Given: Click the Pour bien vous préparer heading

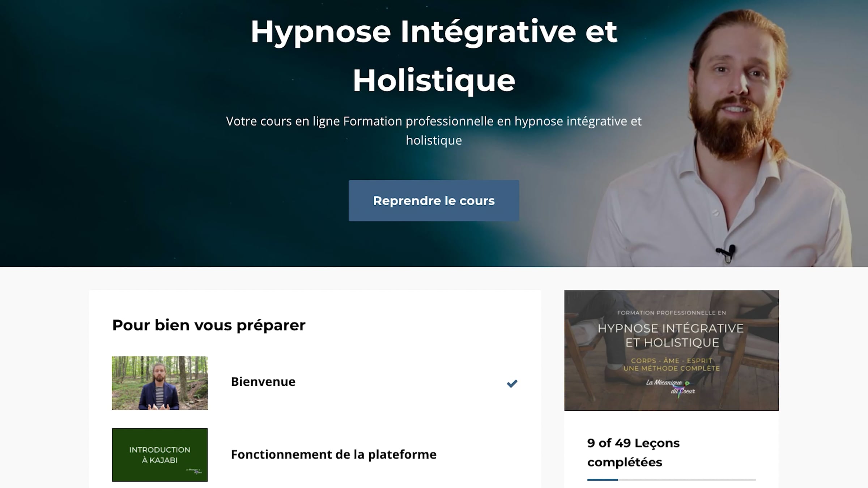Looking at the screenshot, I should pos(209,325).
